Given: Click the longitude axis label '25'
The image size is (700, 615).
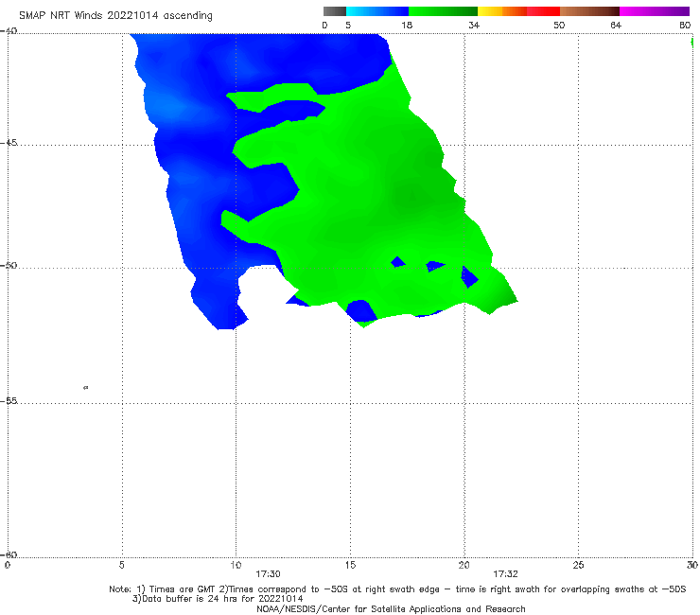Looking at the screenshot, I should (x=578, y=565).
